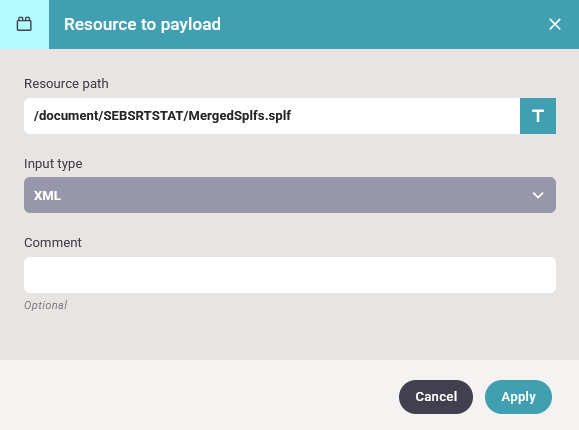Close the Resource to payload dialog
The height and width of the screenshot is (430, 579).
point(555,24)
